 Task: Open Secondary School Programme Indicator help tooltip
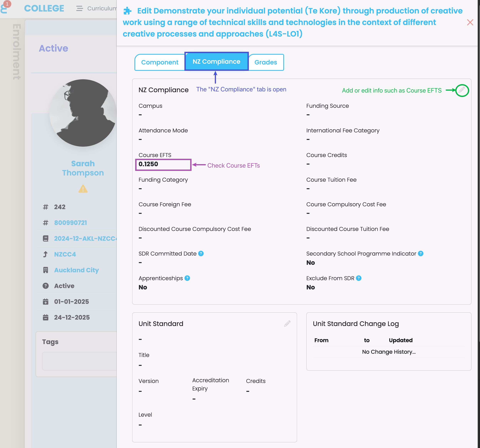tap(421, 253)
